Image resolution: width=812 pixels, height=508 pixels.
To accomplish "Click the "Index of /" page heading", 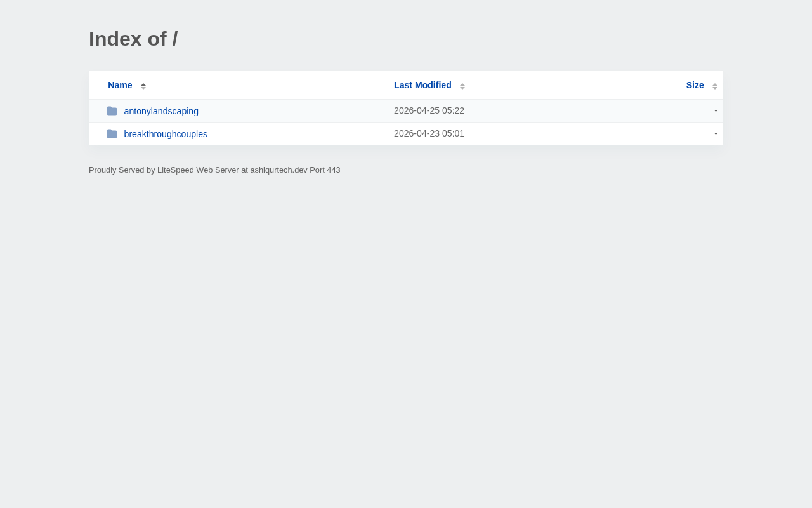I will point(133,39).
